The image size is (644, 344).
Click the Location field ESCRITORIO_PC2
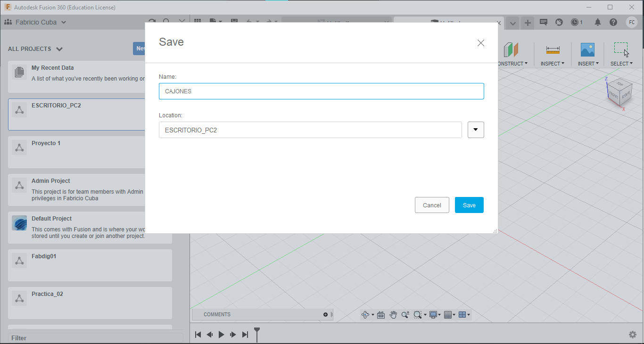click(x=310, y=130)
